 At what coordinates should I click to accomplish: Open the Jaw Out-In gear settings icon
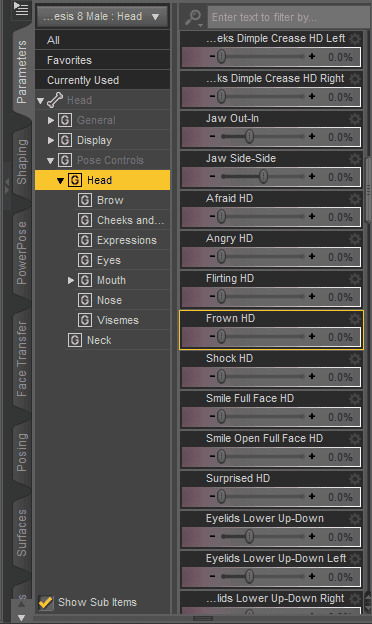pos(354,119)
